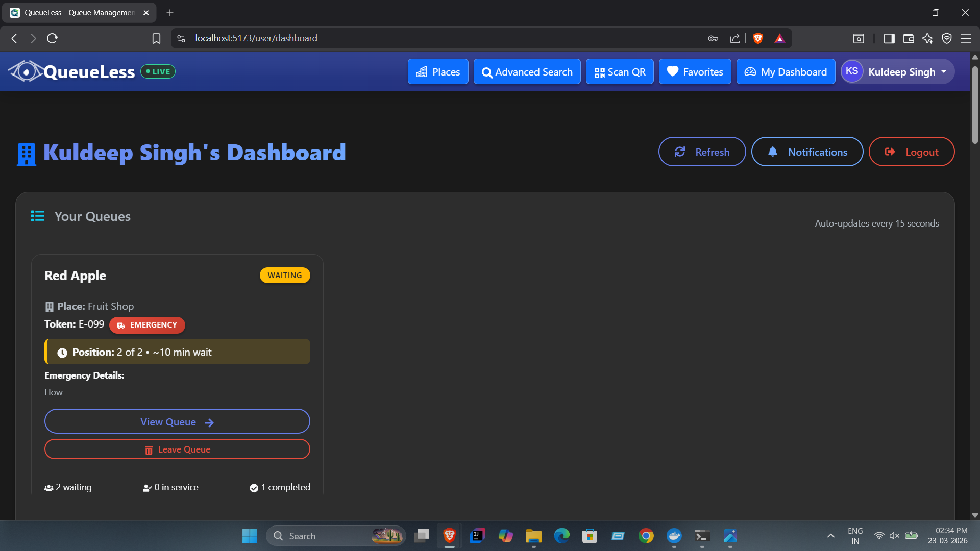The width and height of the screenshot is (980, 551).
Task: Open the Wi-Fi network tray icon
Action: click(879, 536)
